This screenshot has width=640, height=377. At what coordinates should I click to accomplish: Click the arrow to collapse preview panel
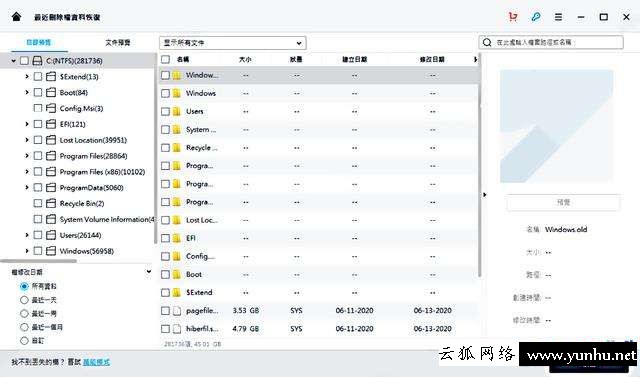coord(484,195)
